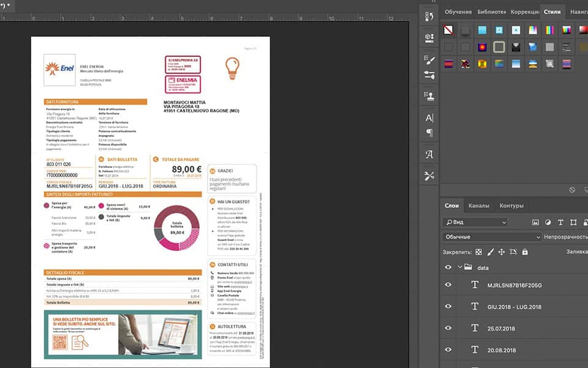Hide the 20.08.2018 layer

coord(448,350)
